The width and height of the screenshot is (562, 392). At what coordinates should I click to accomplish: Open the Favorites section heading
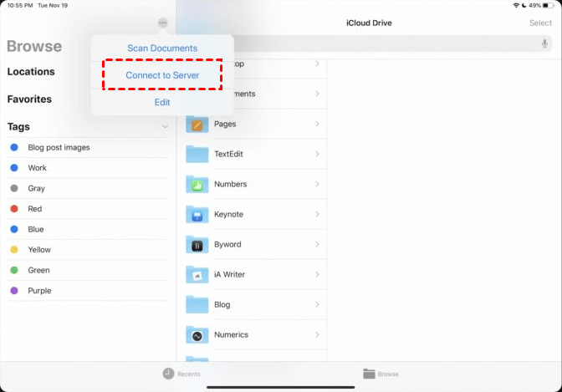point(29,99)
